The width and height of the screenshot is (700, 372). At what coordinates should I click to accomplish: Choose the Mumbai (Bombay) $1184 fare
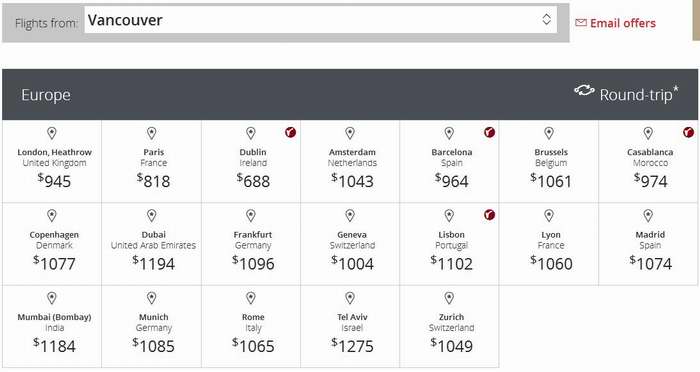click(x=52, y=326)
